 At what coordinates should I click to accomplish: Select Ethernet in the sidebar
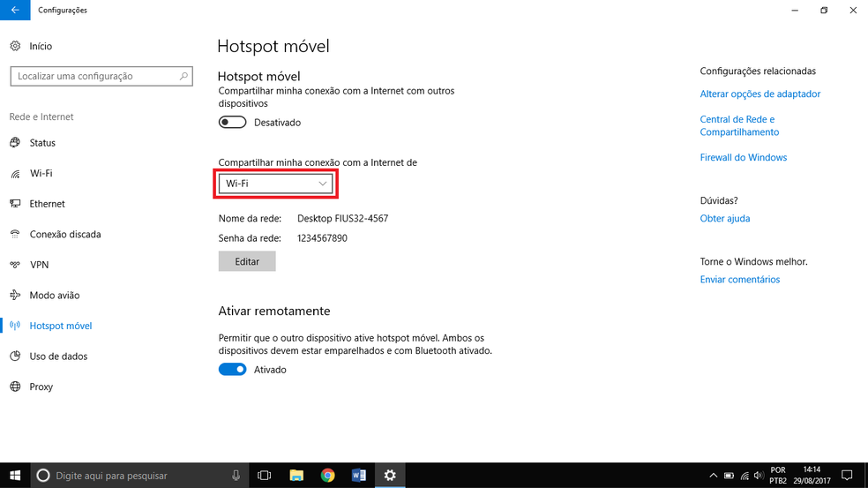47,204
